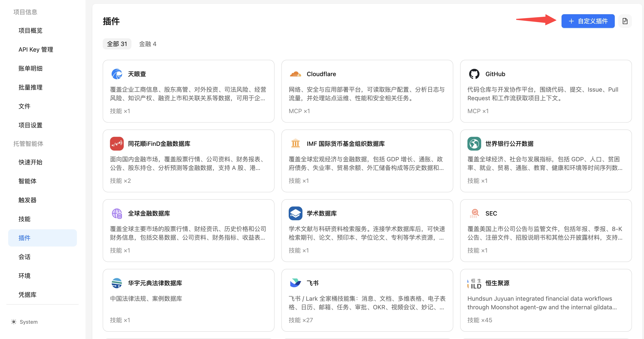Image resolution: width=644 pixels, height=339 pixels.
Task: Click MCP ×1 on GitHub card
Action: pos(478,111)
